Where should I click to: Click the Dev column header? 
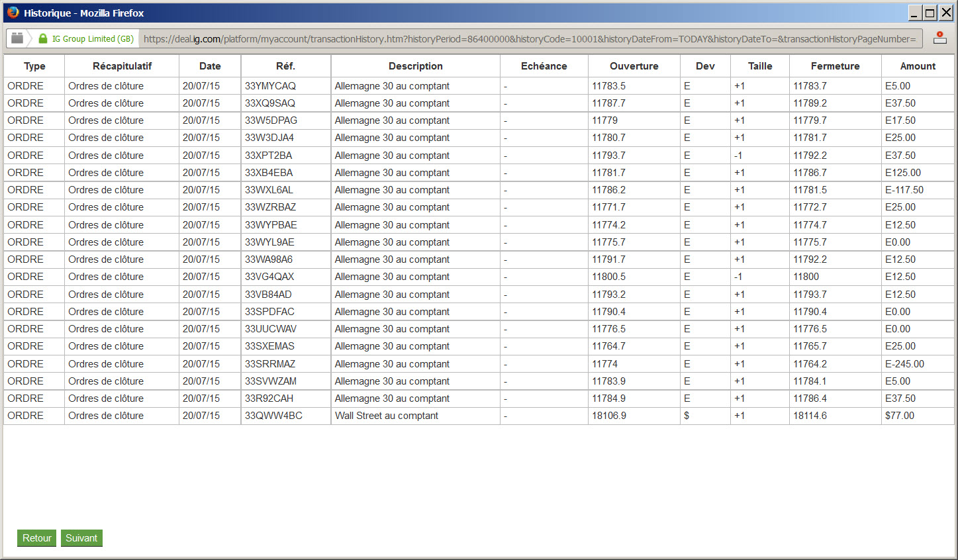705,66
